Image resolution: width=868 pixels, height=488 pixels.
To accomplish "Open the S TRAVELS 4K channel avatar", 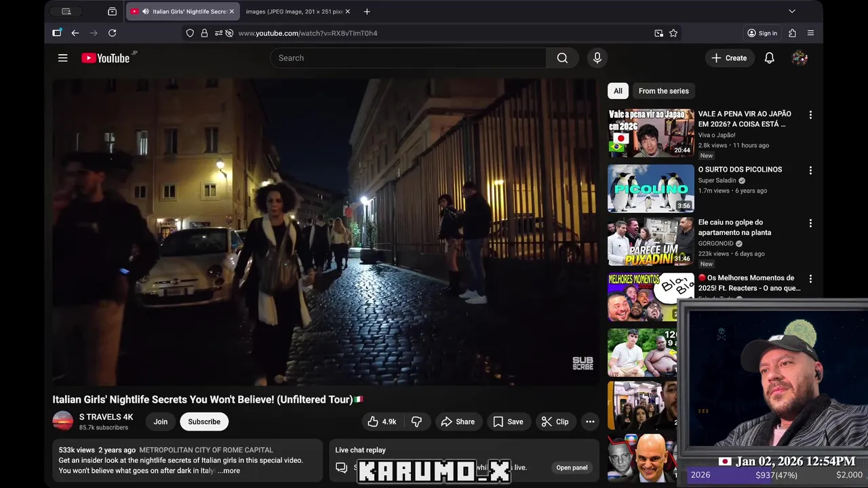I will (x=63, y=421).
